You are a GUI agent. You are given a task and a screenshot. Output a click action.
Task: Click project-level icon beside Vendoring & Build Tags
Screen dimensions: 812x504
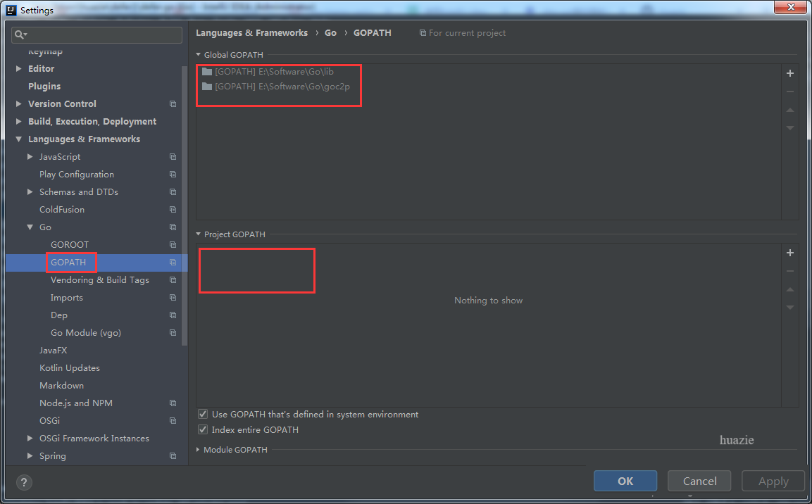[173, 280]
